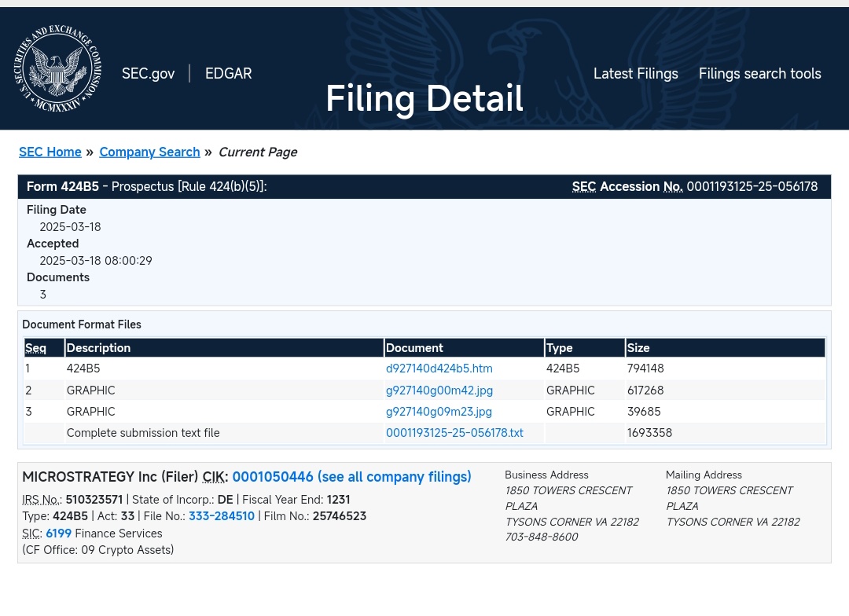Open the SEC.gov header link
This screenshot has width=849, height=616.
coord(148,74)
